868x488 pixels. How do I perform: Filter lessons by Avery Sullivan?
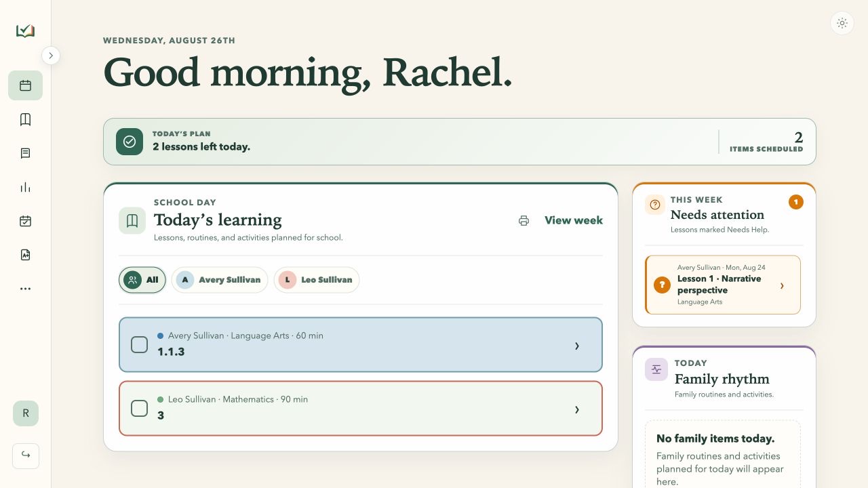pos(220,280)
